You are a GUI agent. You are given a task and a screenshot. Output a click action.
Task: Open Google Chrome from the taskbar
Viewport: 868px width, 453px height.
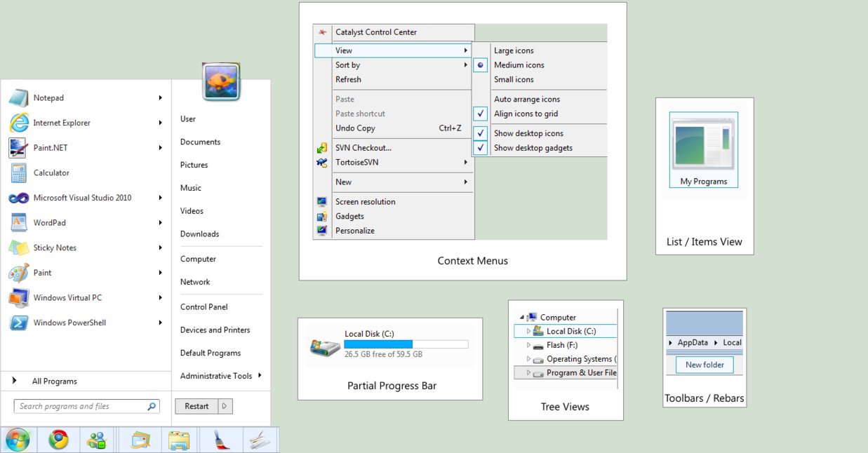coord(59,440)
